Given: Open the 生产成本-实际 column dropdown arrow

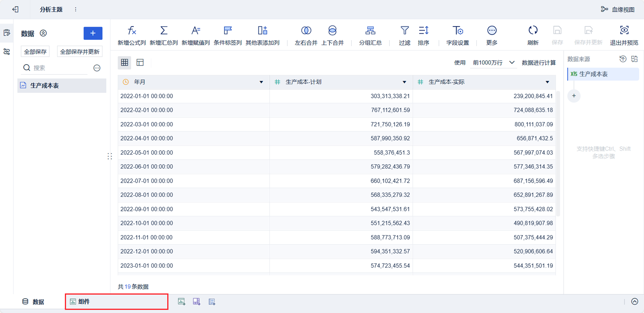Looking at the screenshot, I should click(x=547, y=82).
